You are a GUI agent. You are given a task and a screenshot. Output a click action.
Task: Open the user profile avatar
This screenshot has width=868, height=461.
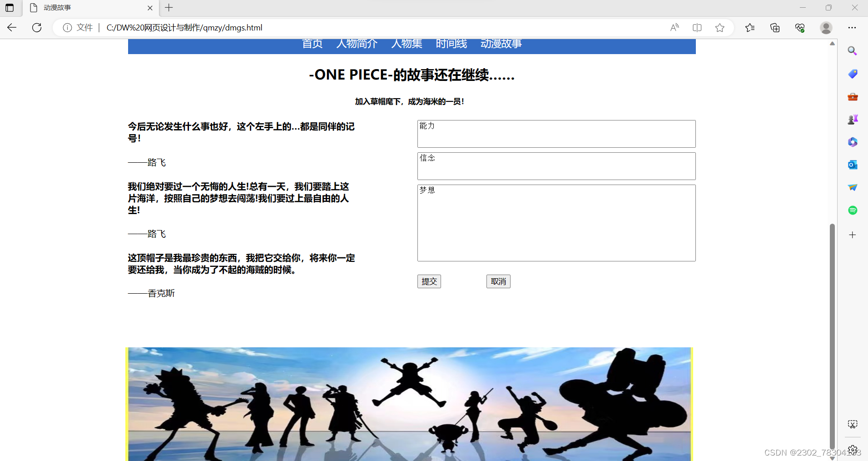tap(826, 28)
